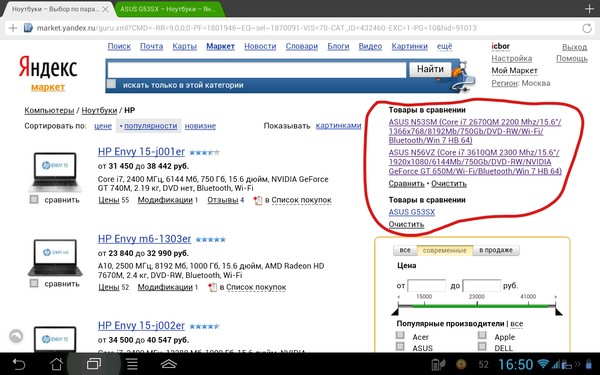
Task: Click the Найти search button
Action: [x=430, y=69]
